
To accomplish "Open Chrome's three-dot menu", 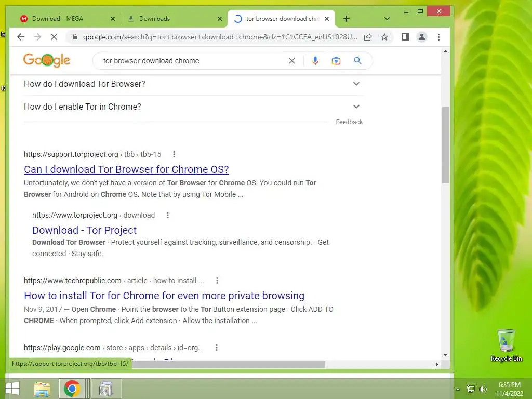I will (x=438, y=37).
